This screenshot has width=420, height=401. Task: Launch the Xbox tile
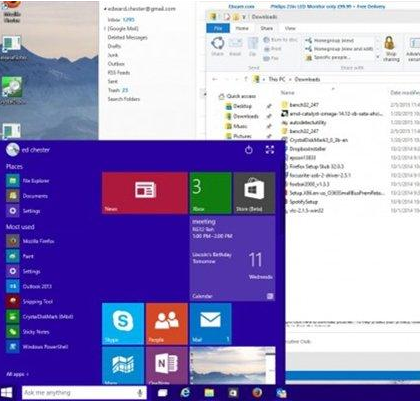click(211, 193)
